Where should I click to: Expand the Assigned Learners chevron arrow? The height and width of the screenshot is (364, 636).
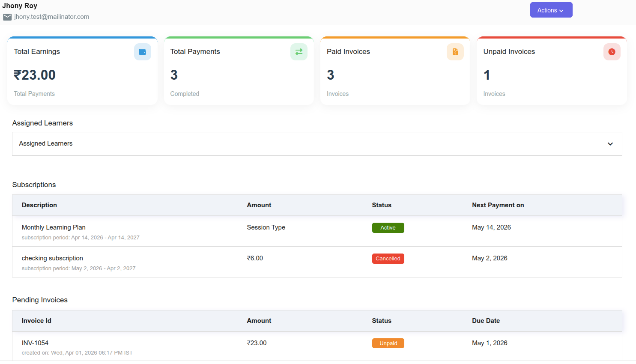tap(610, 144)
